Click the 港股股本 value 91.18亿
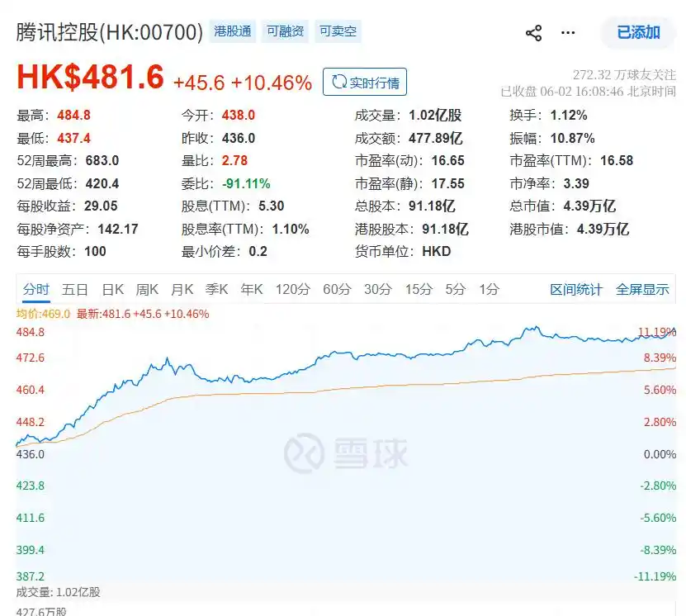The width and height of the screenshot is (686, 616). click(x=446, y=229)
